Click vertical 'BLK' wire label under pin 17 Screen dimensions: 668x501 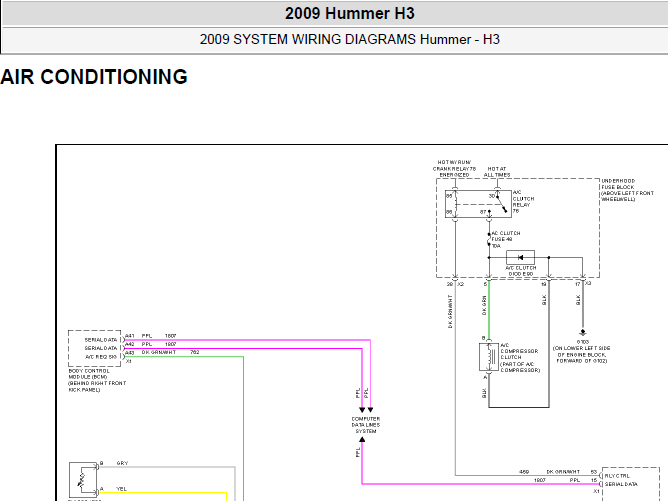coord(578,300)
